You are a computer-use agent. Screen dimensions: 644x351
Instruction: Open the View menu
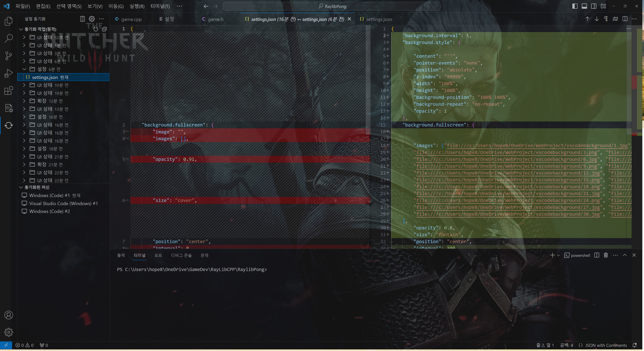click(x=95, y=6)
